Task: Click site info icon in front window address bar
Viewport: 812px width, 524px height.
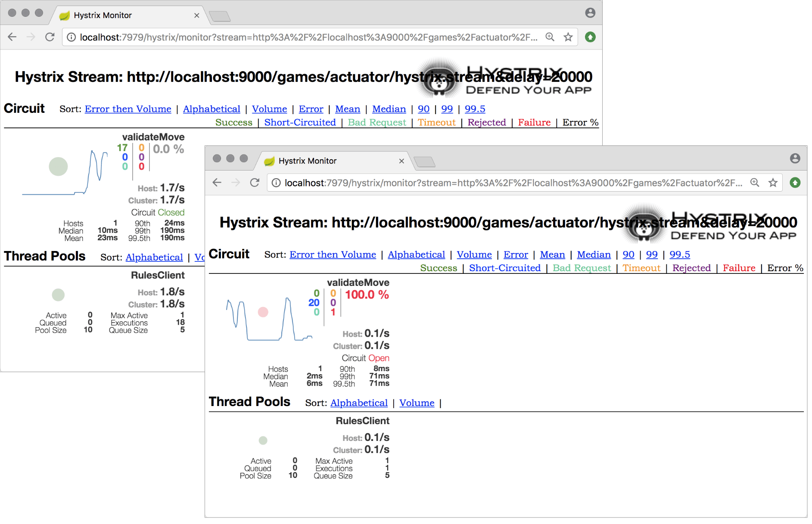Action: (277, 183)
